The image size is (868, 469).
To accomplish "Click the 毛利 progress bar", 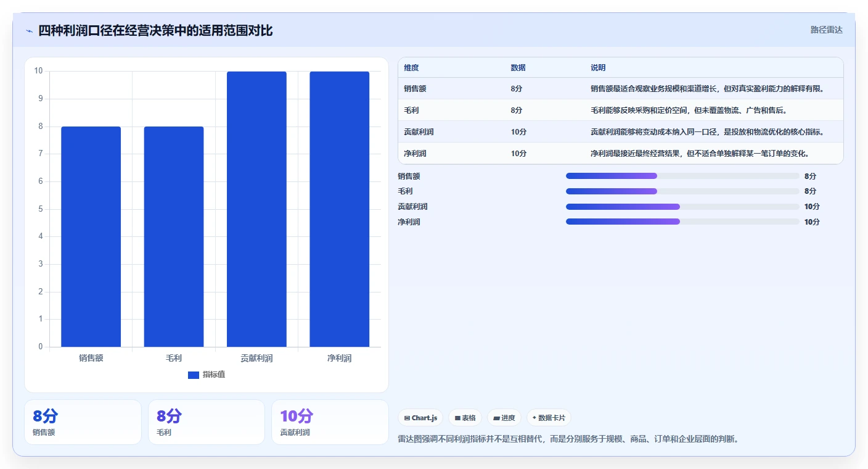I will click(x=682, y=191).
